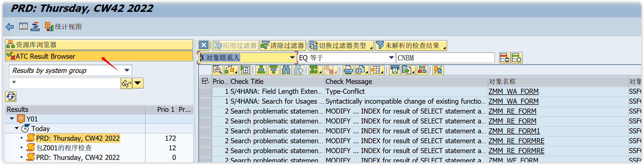This screenshot has height=165, width=644.
Task: Click the printer icon in grid toolbar
Action: 348,70
